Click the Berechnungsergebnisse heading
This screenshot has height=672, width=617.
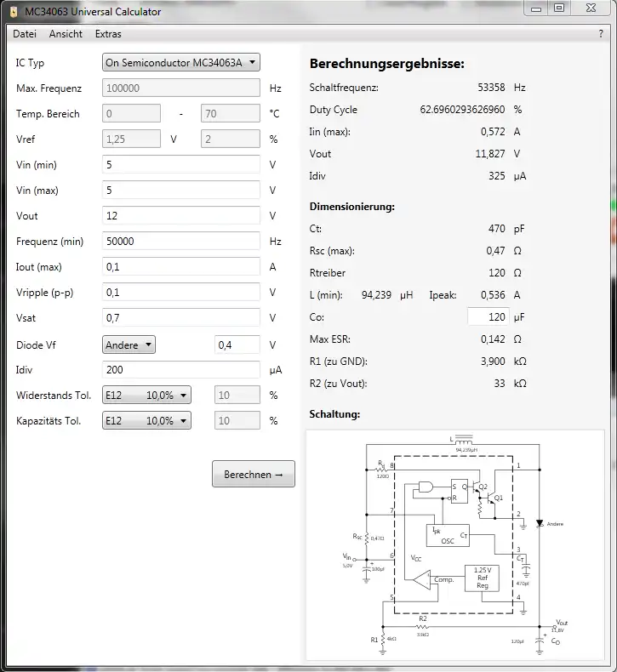point(386,64)
